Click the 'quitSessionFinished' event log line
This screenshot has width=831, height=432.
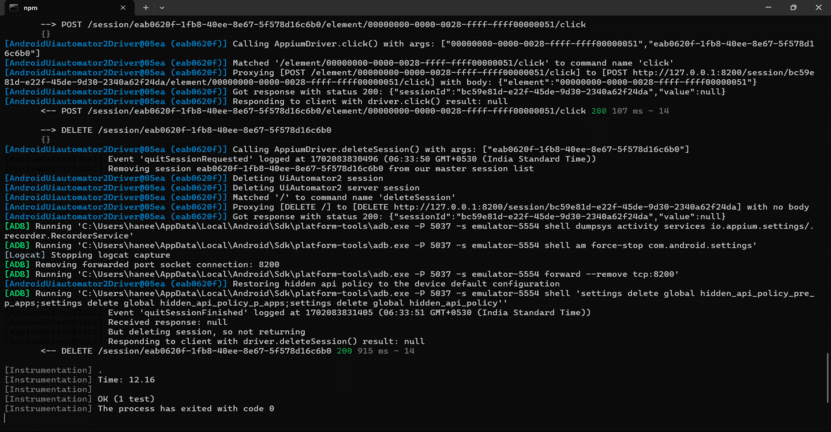(349, 313)
